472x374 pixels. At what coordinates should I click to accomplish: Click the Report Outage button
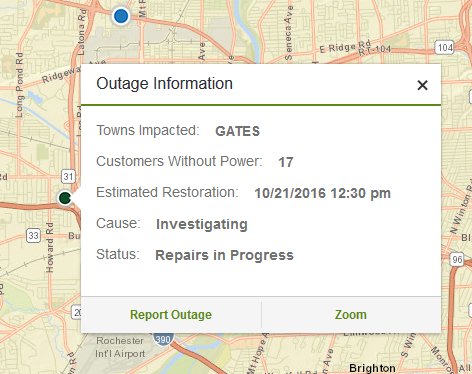pyautogui.click(x=171, y=315)
